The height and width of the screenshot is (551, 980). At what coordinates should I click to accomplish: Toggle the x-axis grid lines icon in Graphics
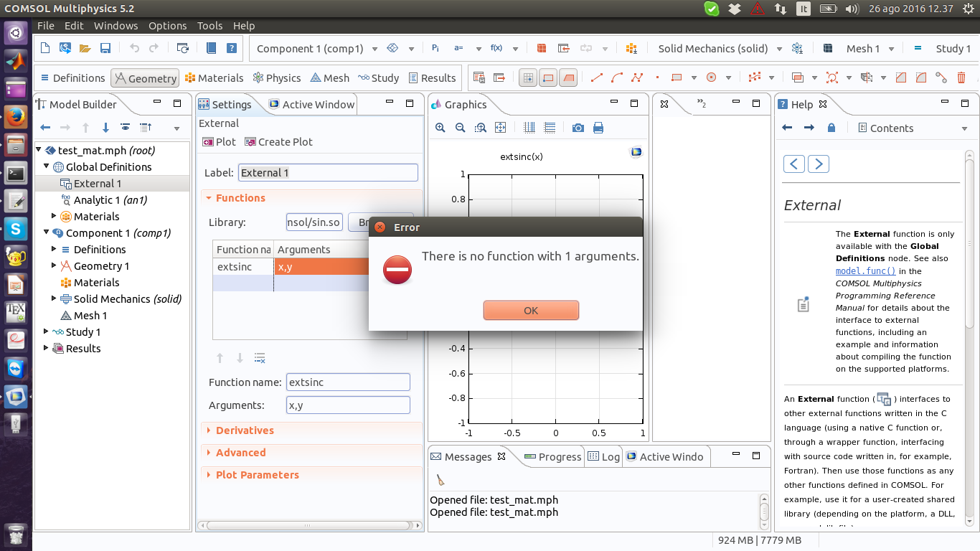coord(529,128)
